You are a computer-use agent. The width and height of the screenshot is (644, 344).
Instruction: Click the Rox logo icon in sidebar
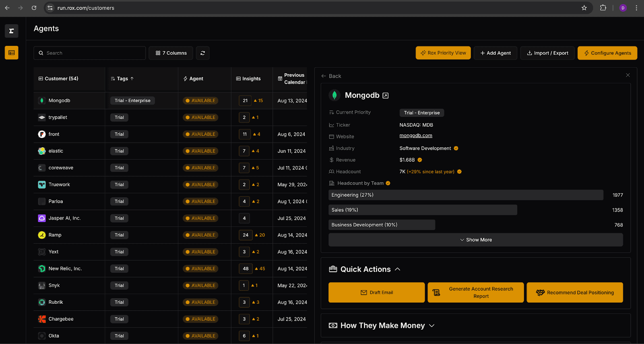[11, 31]
